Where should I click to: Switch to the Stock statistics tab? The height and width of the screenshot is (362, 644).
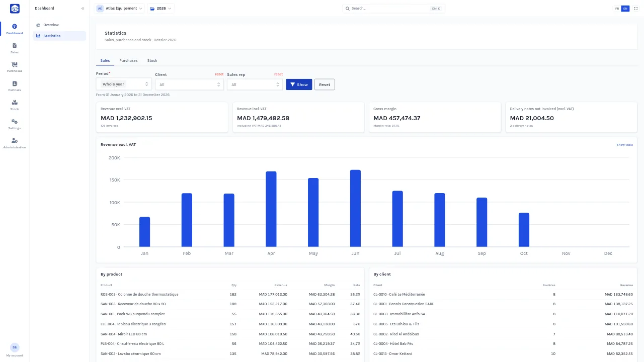[152, 61]
